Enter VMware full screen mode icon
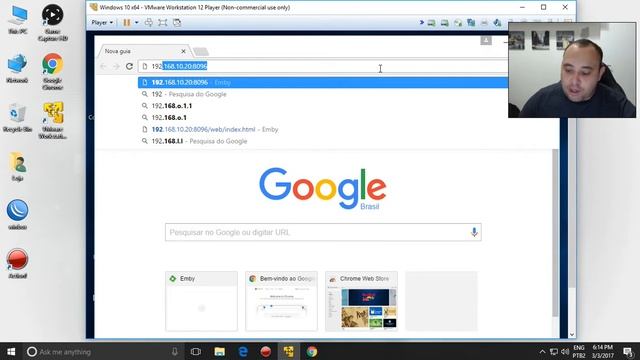Image resolution: width=640 pixels, height=360 pixels. coord(162,22)
